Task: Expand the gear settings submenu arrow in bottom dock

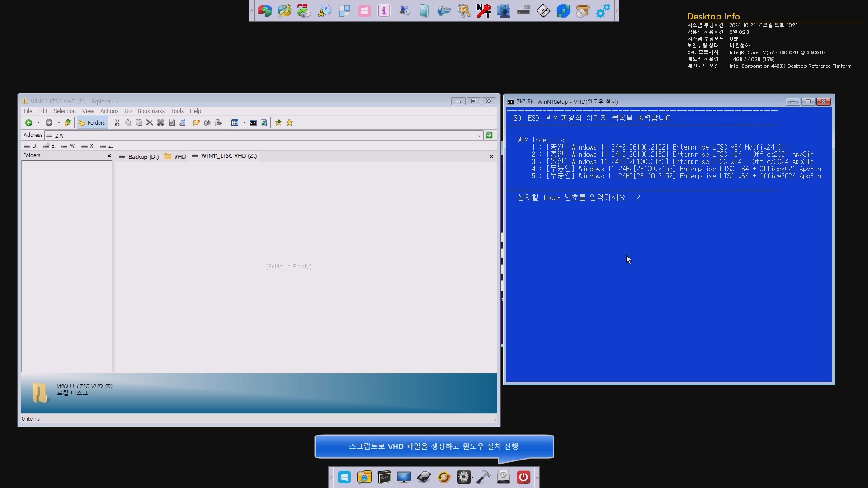Action: point(473,478)
